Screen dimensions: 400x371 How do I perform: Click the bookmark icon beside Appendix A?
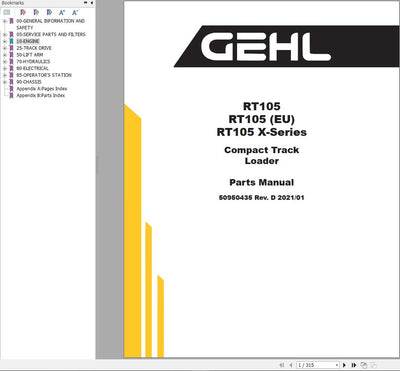tap(11, 89)
